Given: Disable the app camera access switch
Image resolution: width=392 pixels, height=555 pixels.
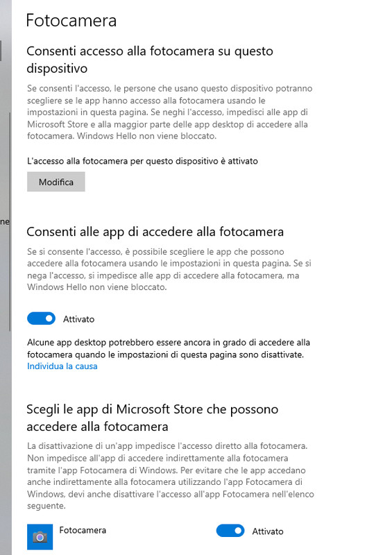Looking at the screenshot, I should click(42, 318).
